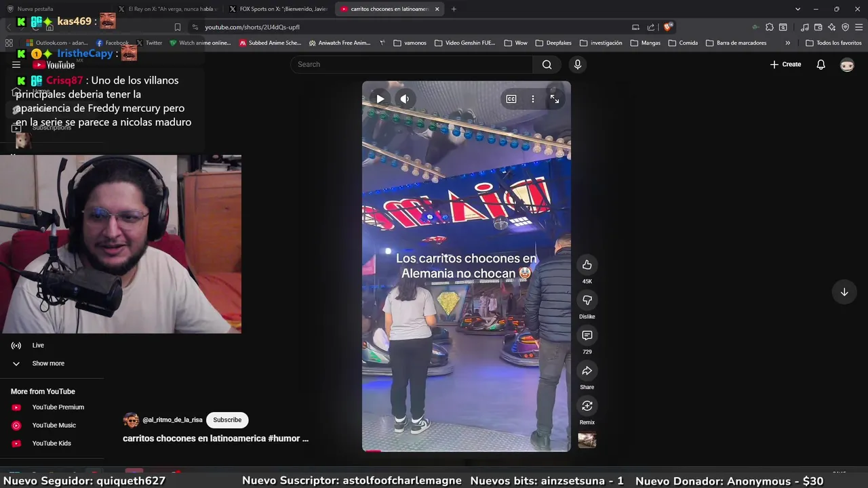Bookmark this page with bookmark icon

coord(178,27)
